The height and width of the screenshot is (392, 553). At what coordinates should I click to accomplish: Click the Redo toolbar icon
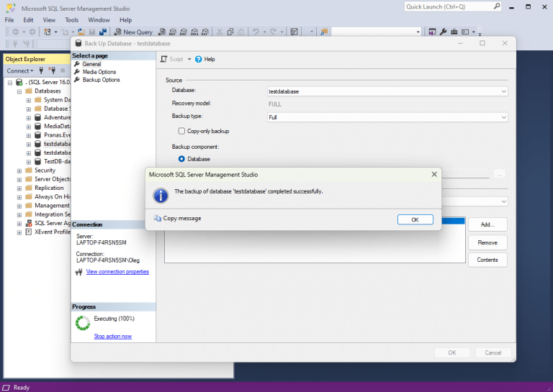[274, 32]
